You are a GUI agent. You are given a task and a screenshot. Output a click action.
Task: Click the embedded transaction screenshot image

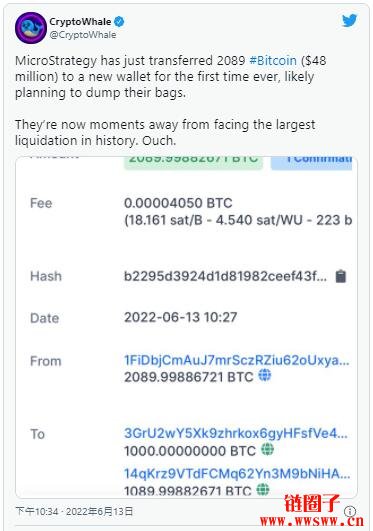pos(186,327)
